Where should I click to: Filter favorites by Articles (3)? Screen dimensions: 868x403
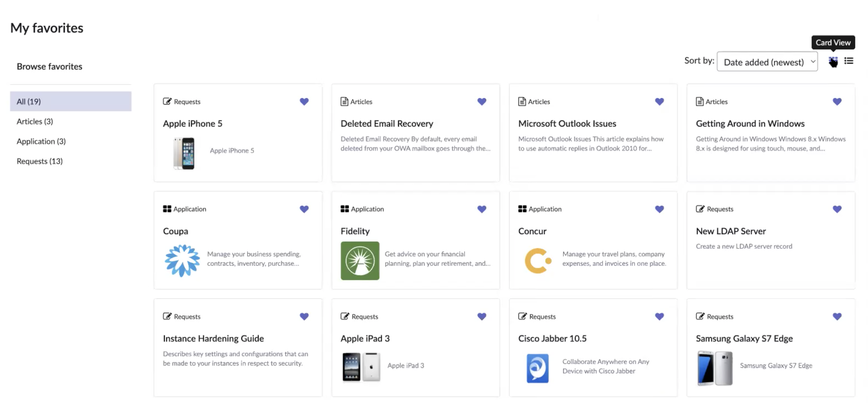(35, 121)
